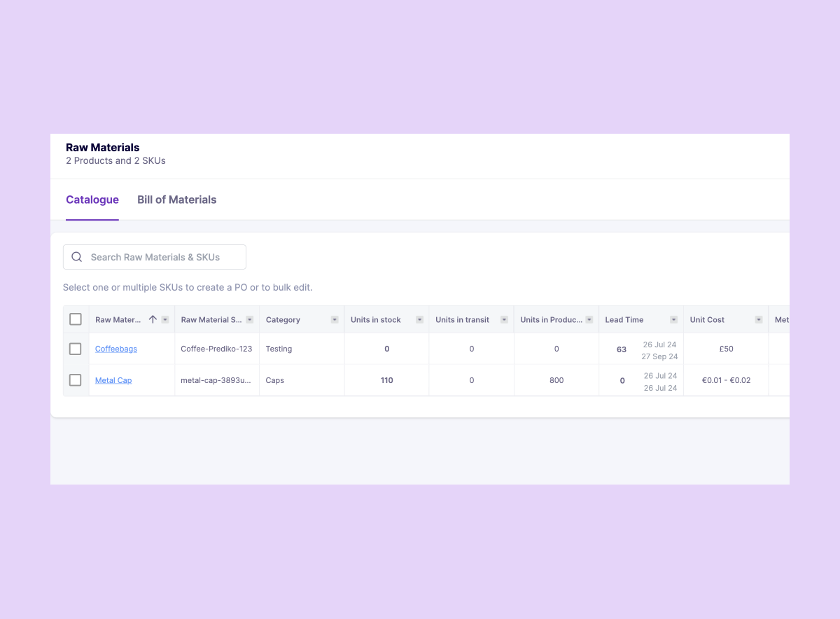Click the filter icon on Units in stock

pos(419,319)
